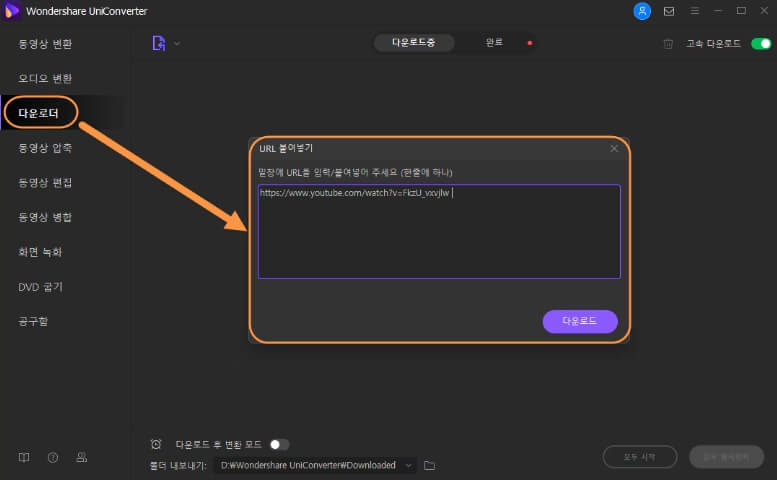Image resolution: width=777 pixels, height=480 pixels.
Task: Open the user guide book icon
Action: pyautogui.click(x=24, y=457)
